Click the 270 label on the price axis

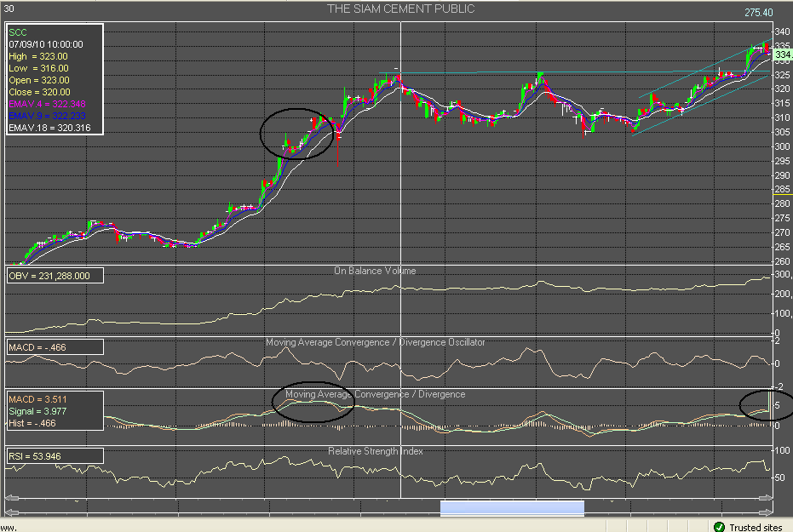click(782, 233)
